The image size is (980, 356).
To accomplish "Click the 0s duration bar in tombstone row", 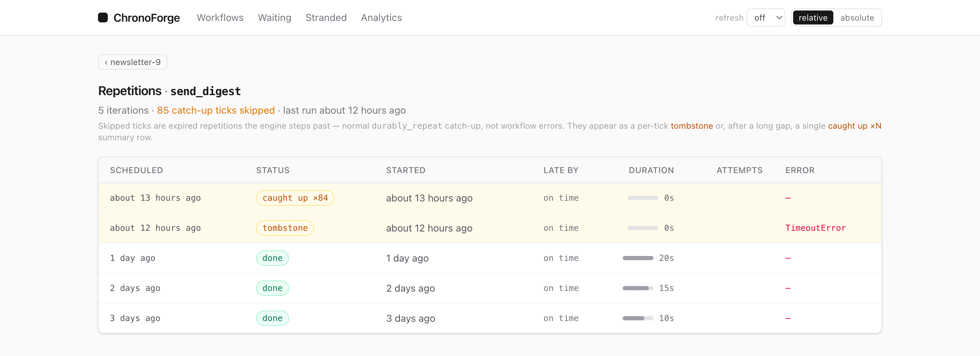I will click(x=643, y=228).
